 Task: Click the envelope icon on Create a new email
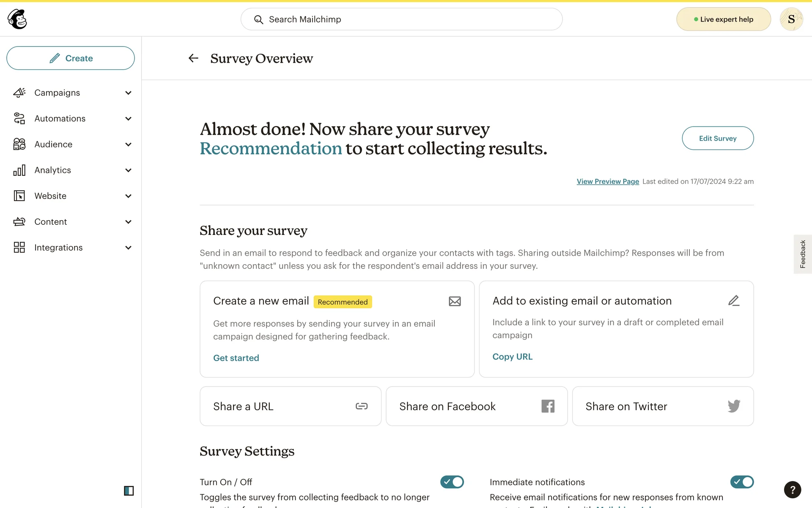455,301
